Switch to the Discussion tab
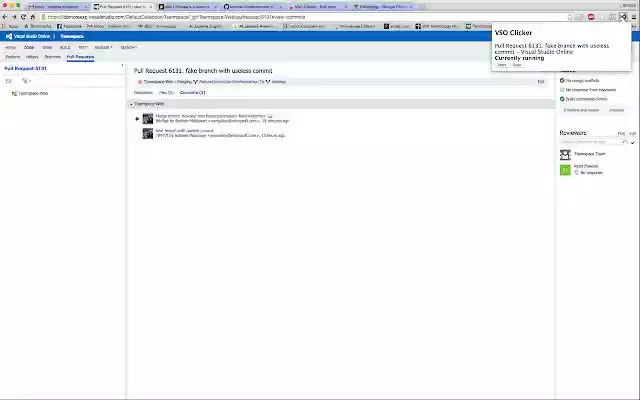Image resolution: width=640 pixels, height=400 pixels. pos(143,93)
